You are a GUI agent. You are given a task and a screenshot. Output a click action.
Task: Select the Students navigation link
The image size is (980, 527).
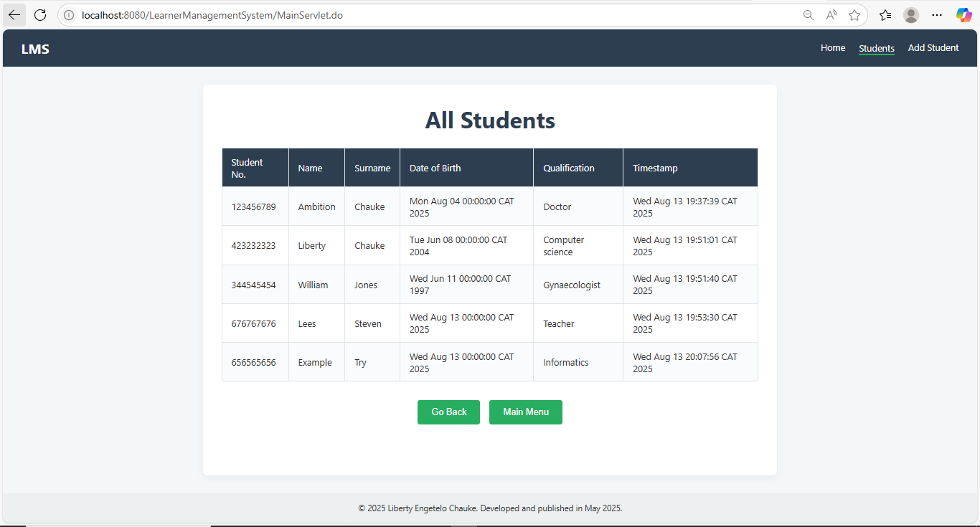click(x=877, y=49)
